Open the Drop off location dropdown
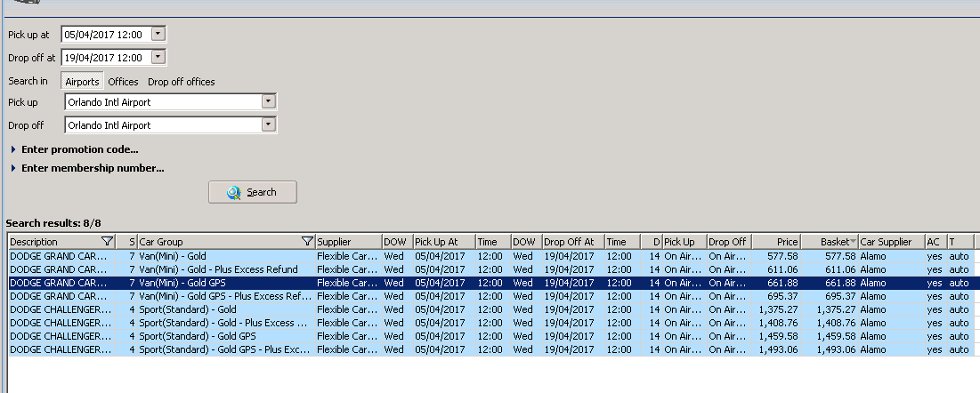This screenshot has width=980, height=393. [269, 124]
